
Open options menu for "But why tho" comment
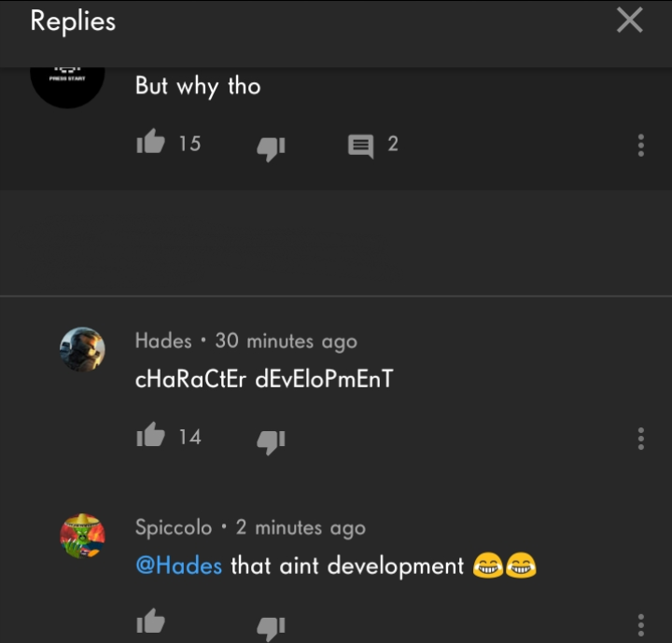coord(640,146)
